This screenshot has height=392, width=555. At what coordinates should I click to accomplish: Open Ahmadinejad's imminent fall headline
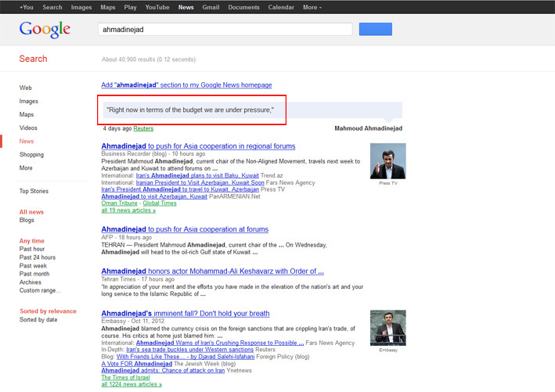[186, 314]
